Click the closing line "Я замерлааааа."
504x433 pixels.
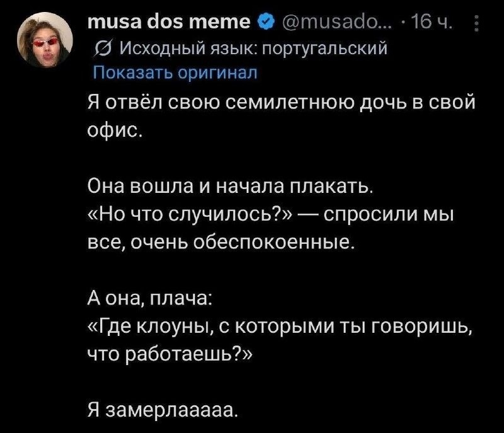tap(163, 411)
